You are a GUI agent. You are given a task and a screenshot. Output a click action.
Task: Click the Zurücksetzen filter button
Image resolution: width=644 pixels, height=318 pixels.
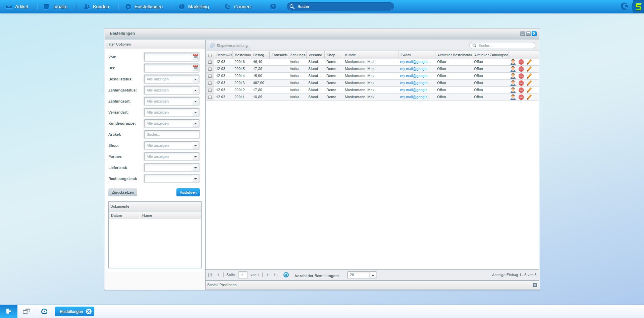tap(123, 192)
